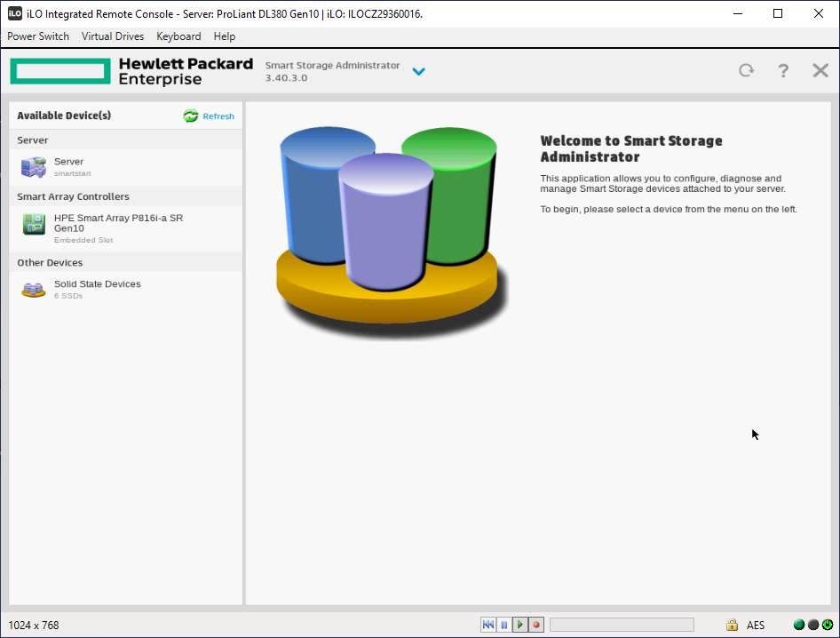Click the Refresh link in Available Devices
Screen dimensions: 840x638
point(218,116)
